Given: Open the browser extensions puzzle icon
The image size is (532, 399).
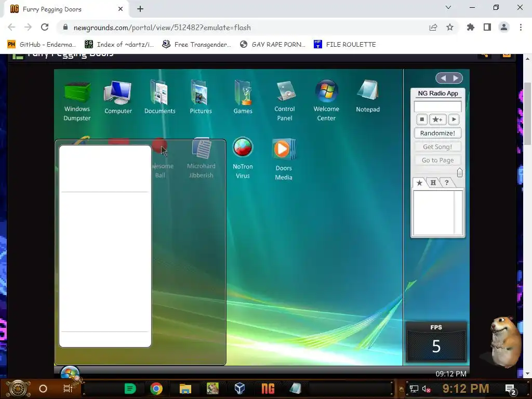Looking at the screenshot, I should [x=471, y=27].
